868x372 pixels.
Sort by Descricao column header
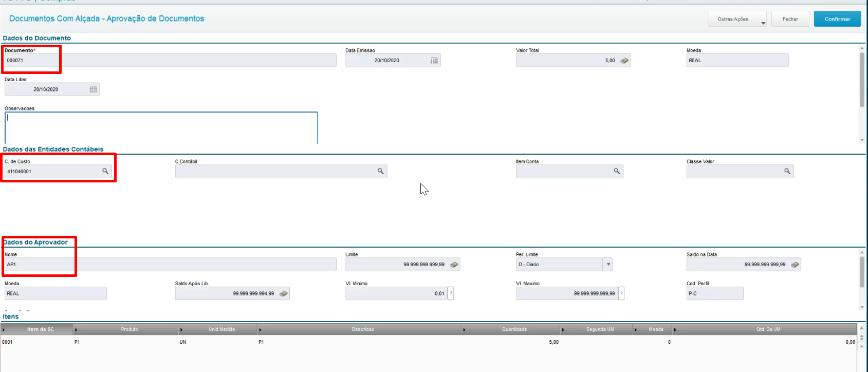click(363, 329)
